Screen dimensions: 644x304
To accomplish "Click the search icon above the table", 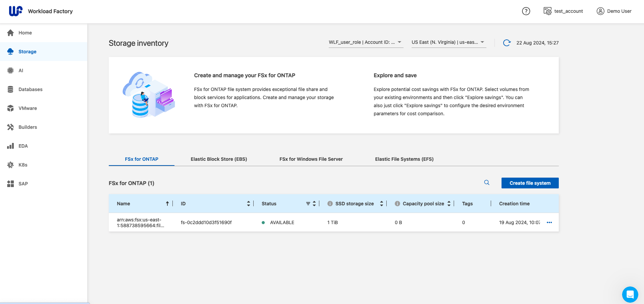I will click(487, 183).
